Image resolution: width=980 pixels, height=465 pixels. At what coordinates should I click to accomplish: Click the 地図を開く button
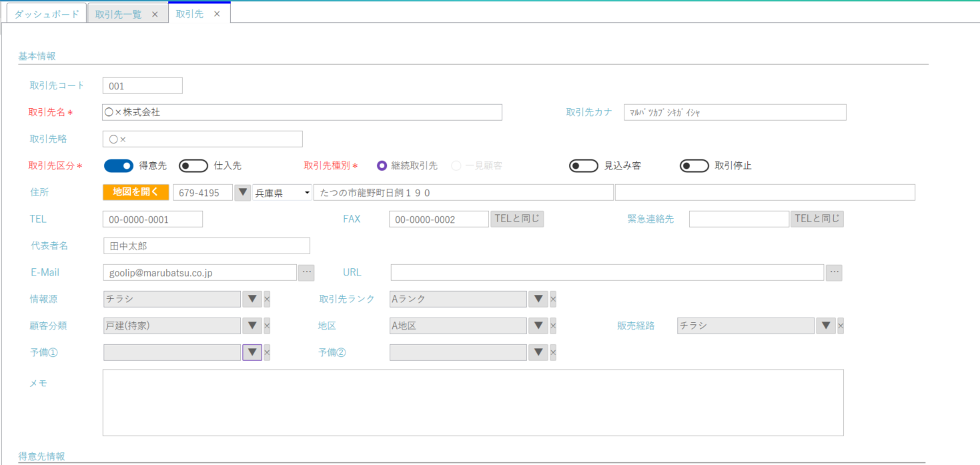coord(136,192)
